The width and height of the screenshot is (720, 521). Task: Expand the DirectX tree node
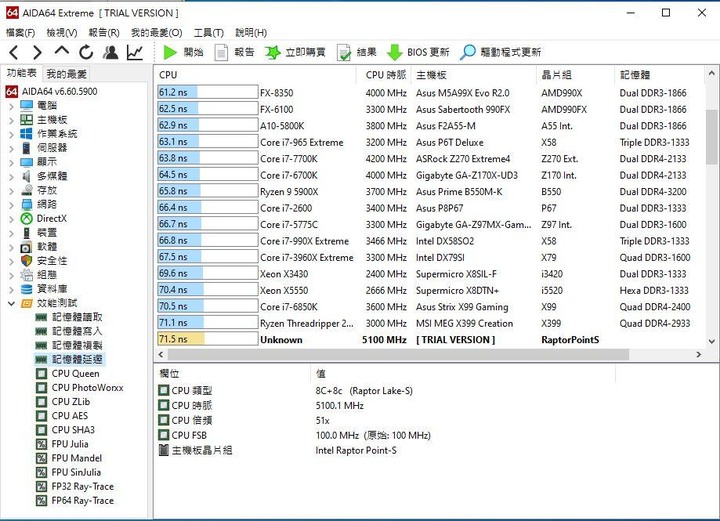11,219
